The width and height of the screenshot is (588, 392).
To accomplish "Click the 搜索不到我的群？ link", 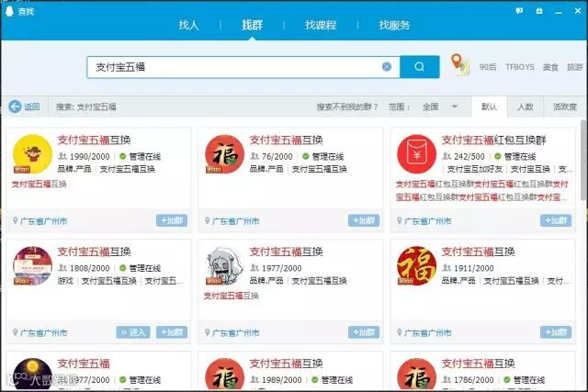I will [x=347, y=106].
